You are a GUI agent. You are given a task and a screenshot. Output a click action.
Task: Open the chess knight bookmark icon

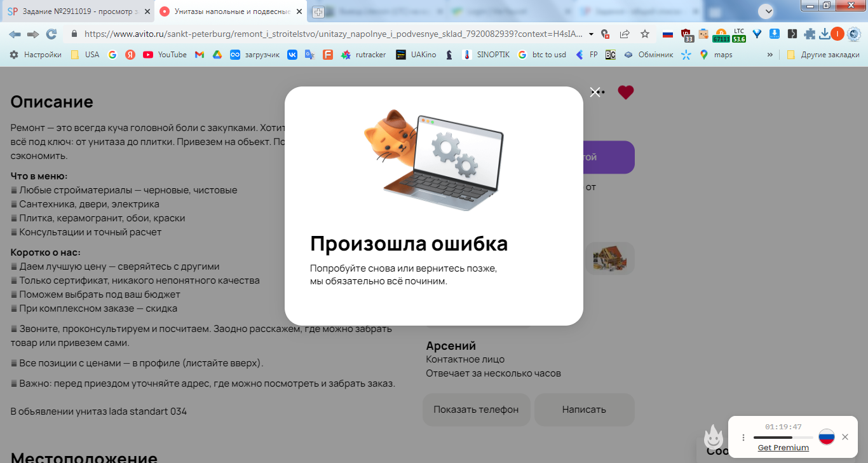[x=449, y=55]
